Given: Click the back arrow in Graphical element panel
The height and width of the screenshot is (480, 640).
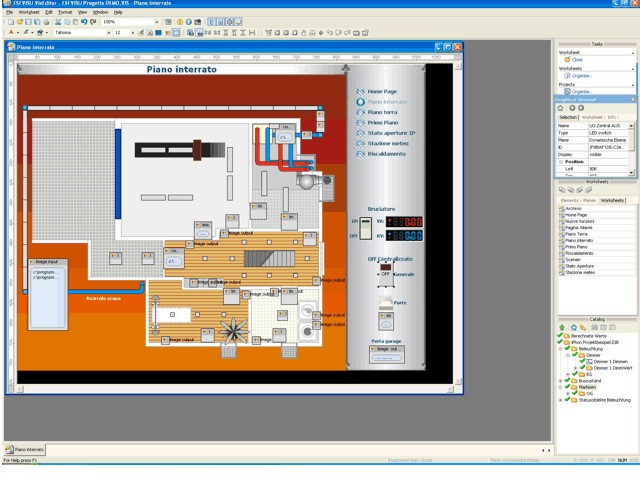Looking at the screenshot, I should pos(572,108).
